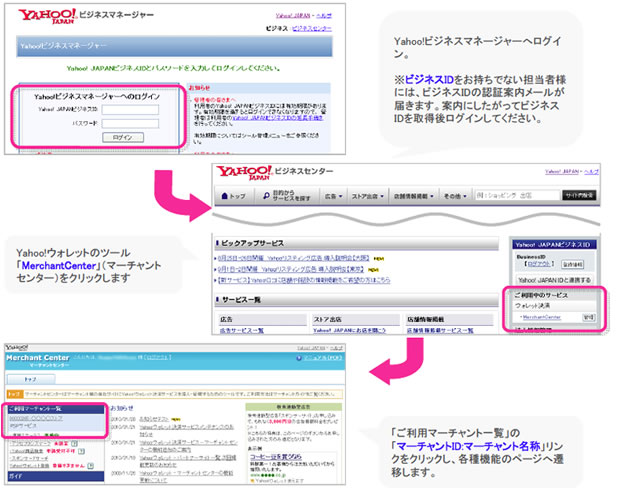Click the help icon beside Yahoo!ウォレット登録 row
This screenshot has width=620, height=495.
click(x=91, y=466)
